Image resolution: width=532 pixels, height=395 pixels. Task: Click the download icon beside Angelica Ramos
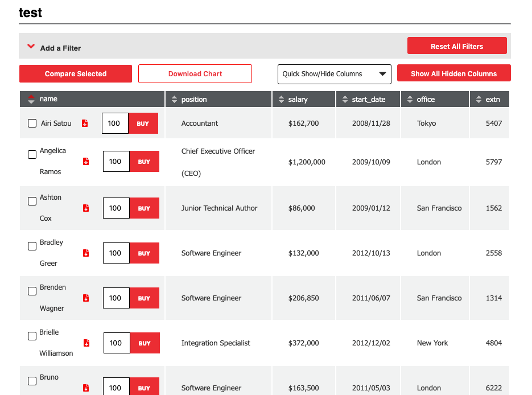pos(86,161)
